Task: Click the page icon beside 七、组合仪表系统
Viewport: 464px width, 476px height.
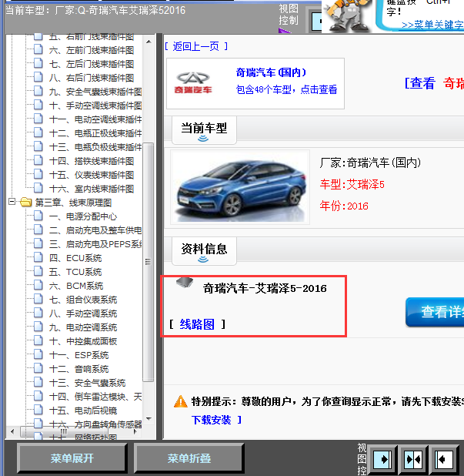Action: click(38, 299)
